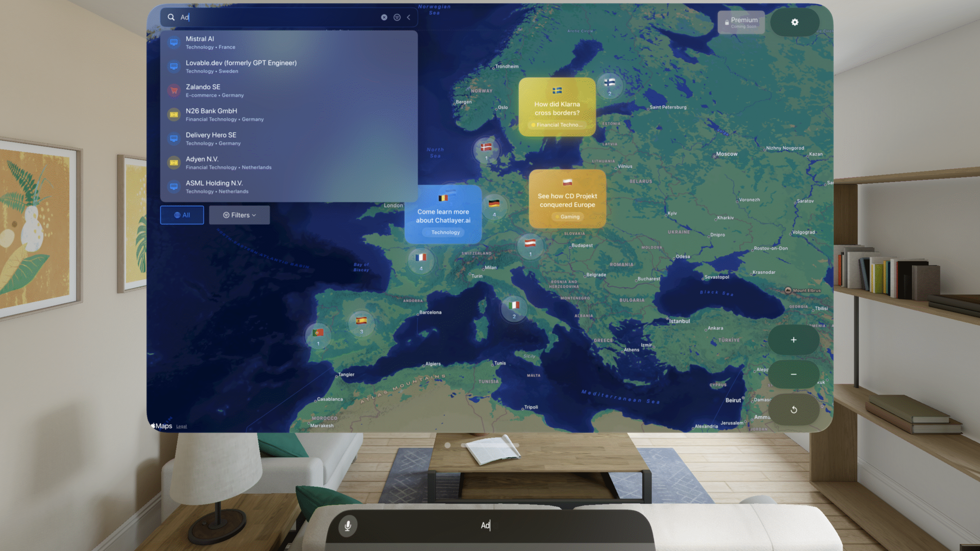The image size is (980, 551).
Task: Click the Finland flag marker
Action: (609, 86)
